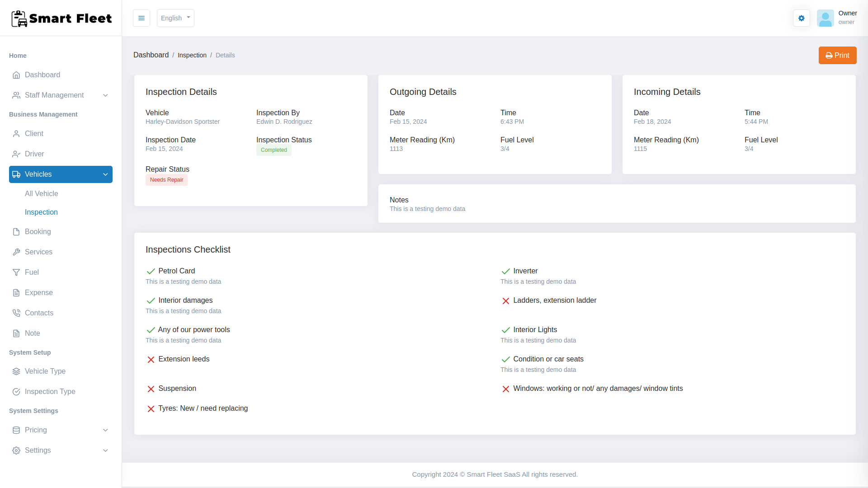
Task: Click the green Completed status badge
Action: click(274, 150)
